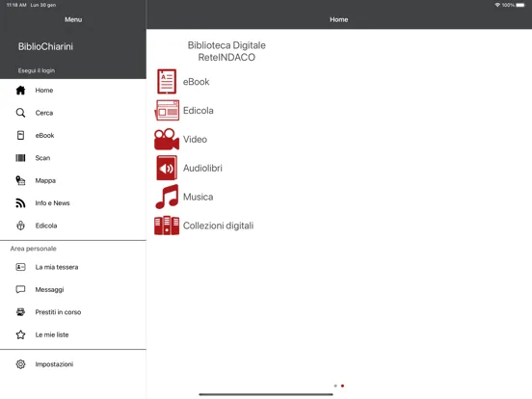
Task: Open the Audiolibri text label
Action: [202, 168]
